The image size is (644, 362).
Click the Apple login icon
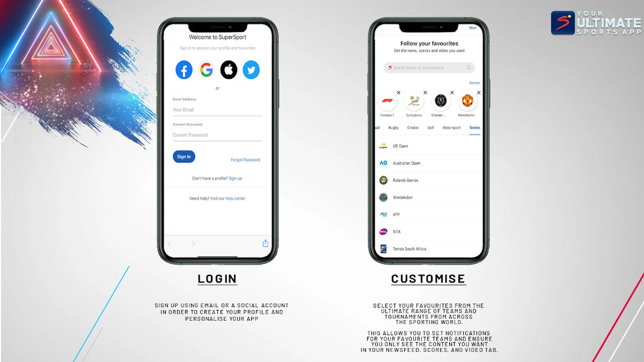coord(228,70)
